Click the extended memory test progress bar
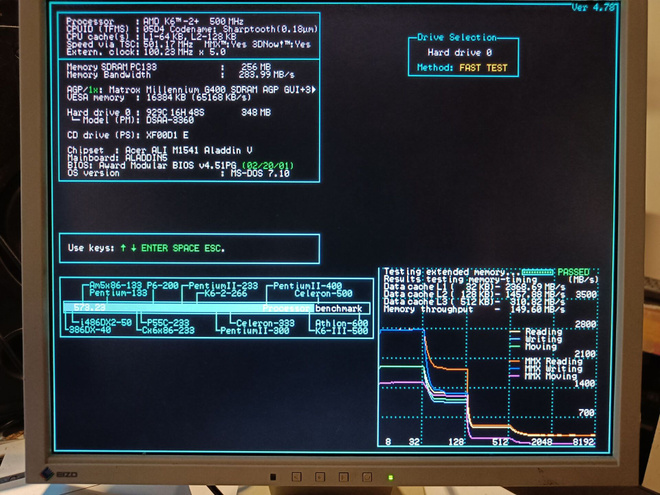The height and width of the screenshot is (495, 660). coord(538,272)
